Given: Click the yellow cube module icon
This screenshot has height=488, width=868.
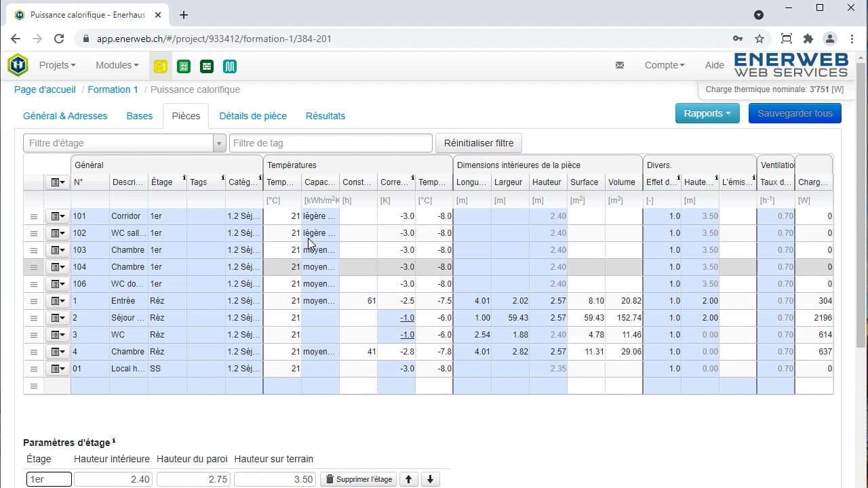Looking at the screenshot, I should point(160,66).
